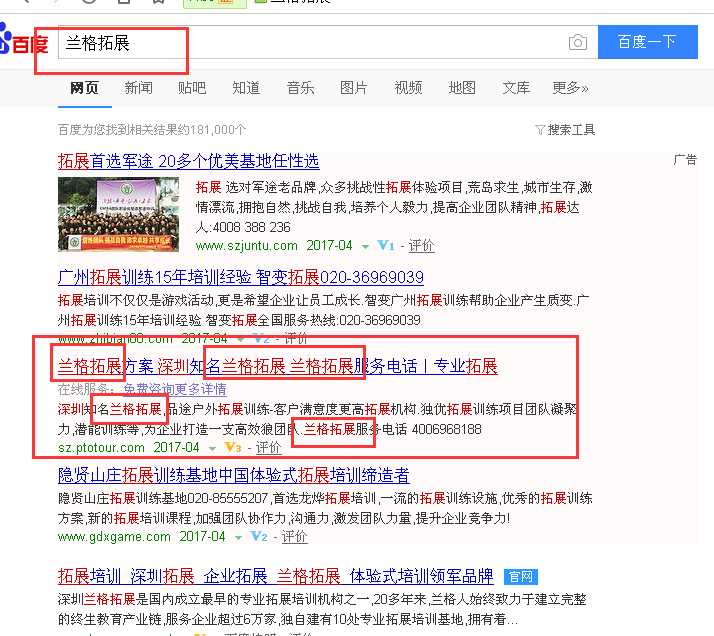Click the 百度一下 search button
This screenshot has width=714, height=636.
click(648, 42)
